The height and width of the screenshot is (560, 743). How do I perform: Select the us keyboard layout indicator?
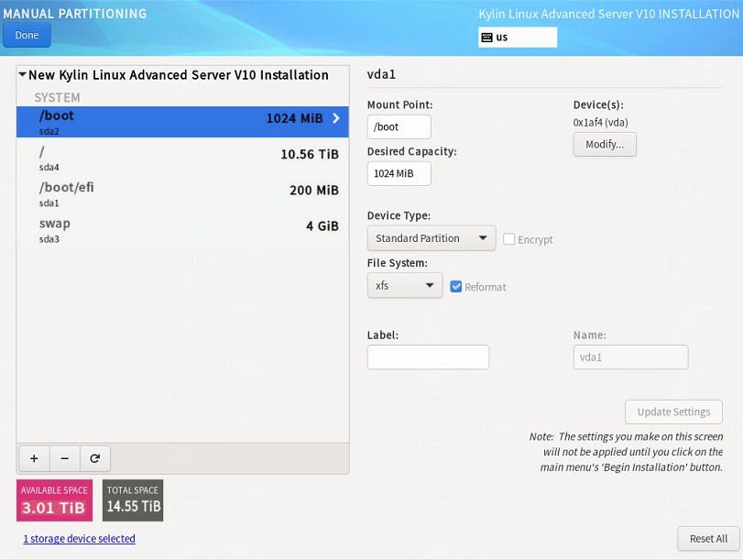(518, 38)
